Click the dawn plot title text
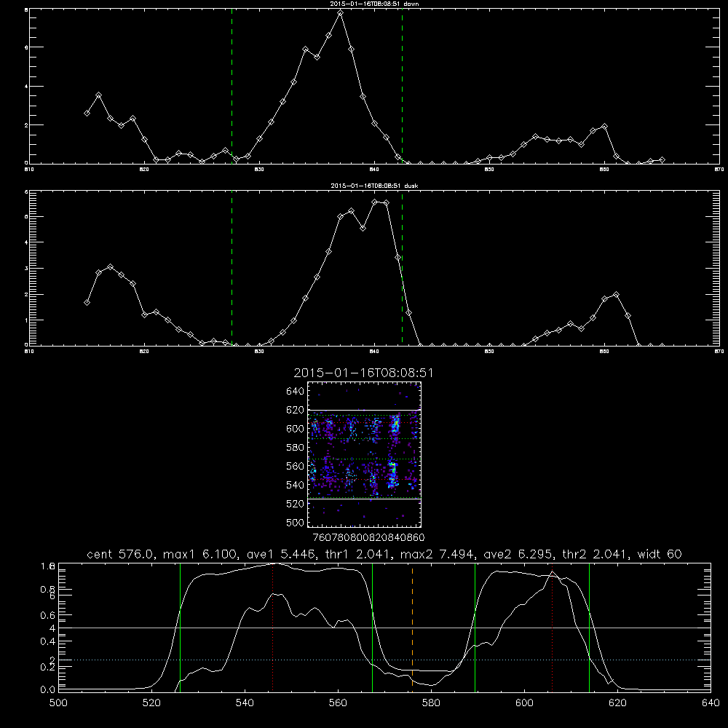Screen dimensions: 728x728 click(374, 4)
